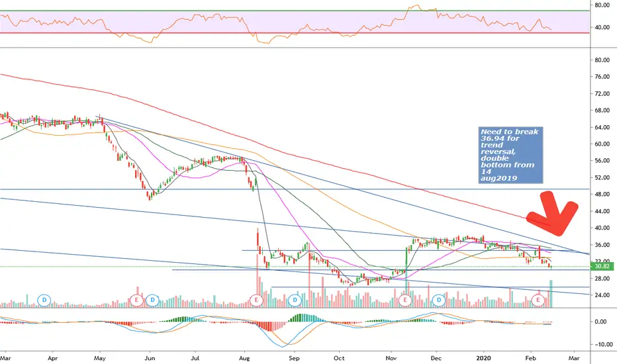Open the dividend marker near September
Screen dimensions: 617x364
295,300
